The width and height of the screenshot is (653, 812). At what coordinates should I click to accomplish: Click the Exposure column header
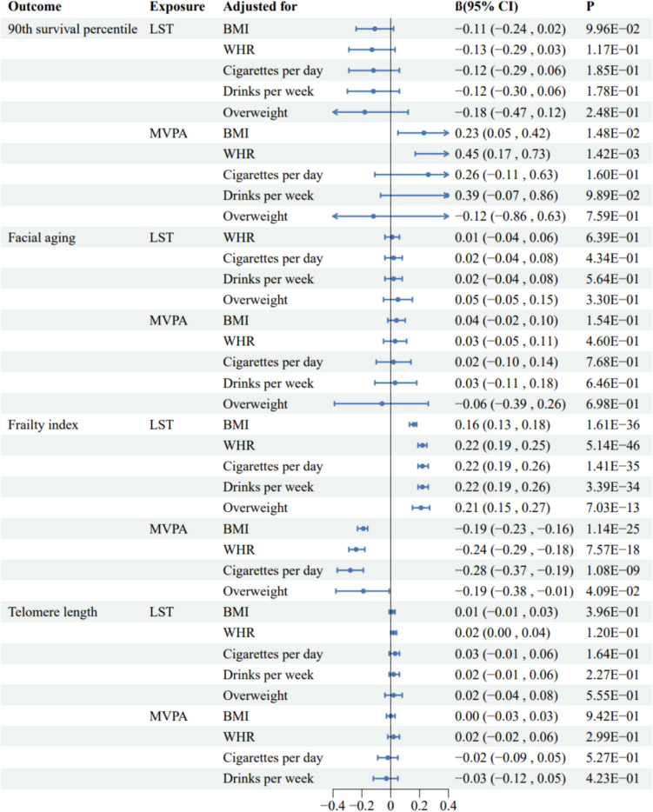click(x=177, y=8)
